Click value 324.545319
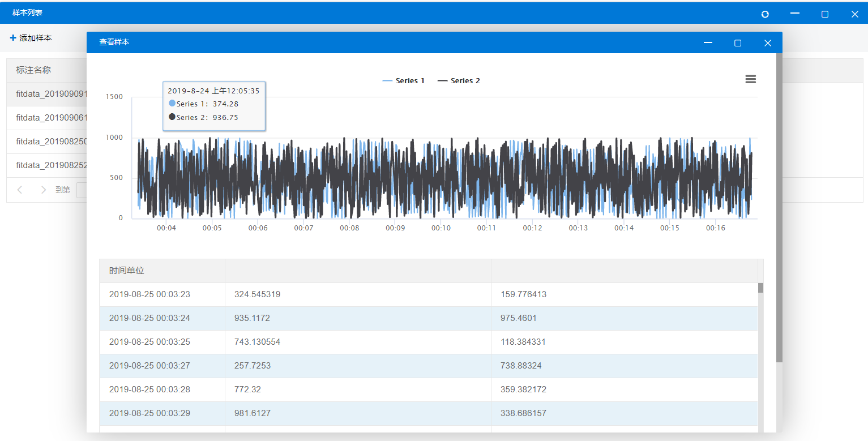Viewport: 868px width, 441px height. click(x=257, y=294)
